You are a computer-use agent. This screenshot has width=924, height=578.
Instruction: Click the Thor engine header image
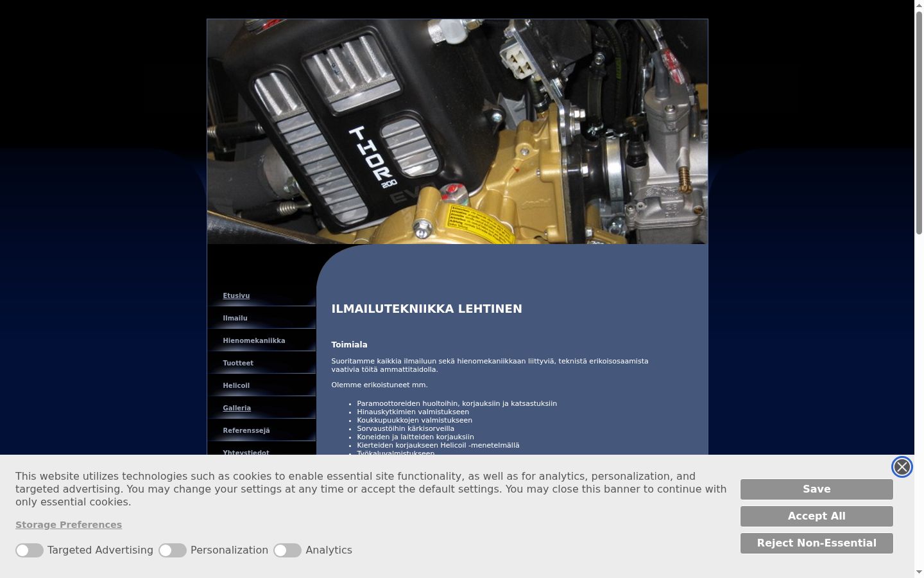(x=458, y=132)
